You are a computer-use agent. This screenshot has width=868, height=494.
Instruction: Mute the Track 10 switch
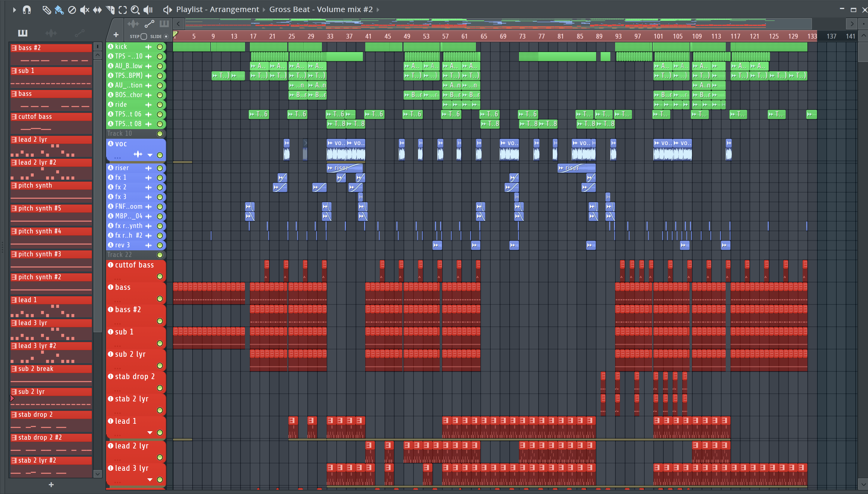click(160, 134)
